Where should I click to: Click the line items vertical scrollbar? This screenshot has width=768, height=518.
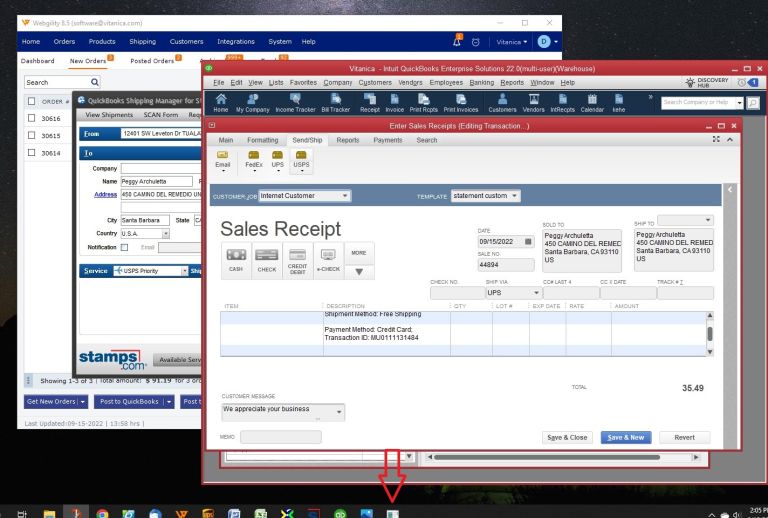[710, 335]
